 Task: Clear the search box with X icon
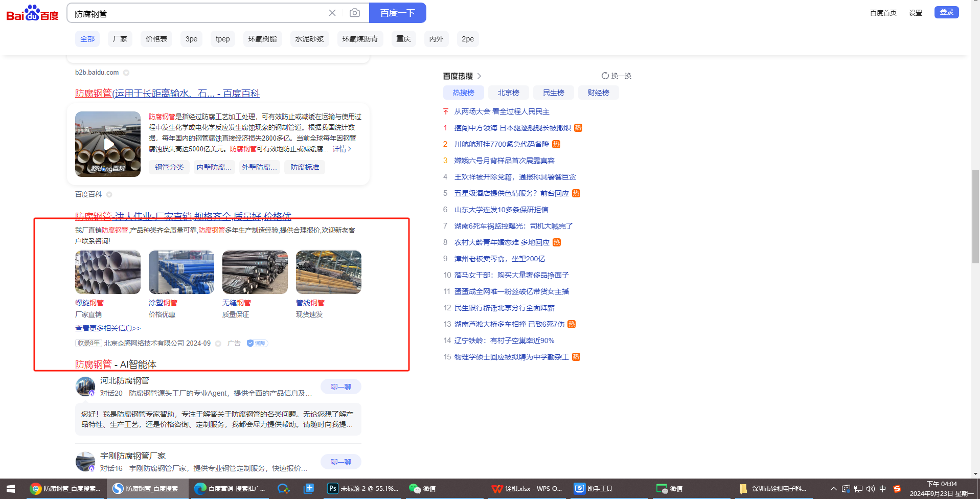click(x=332, y=13)
